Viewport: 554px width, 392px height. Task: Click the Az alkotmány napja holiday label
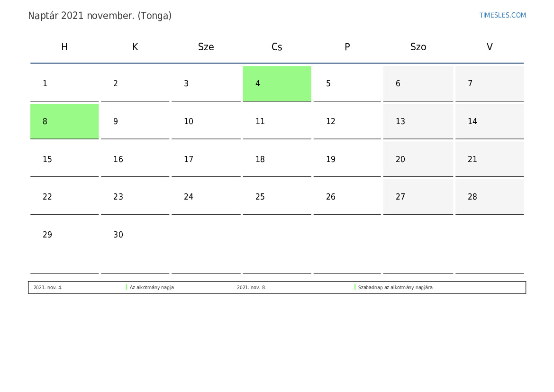152,287
